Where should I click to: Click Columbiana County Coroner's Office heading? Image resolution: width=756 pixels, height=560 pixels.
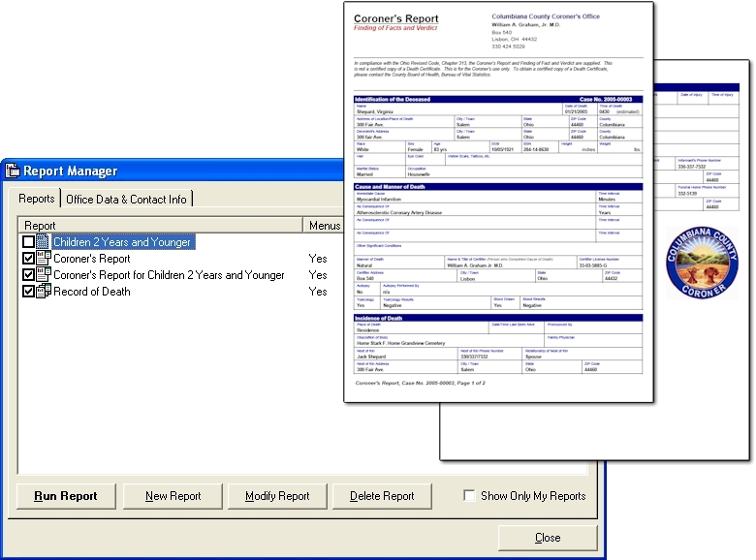click(546, 16)
